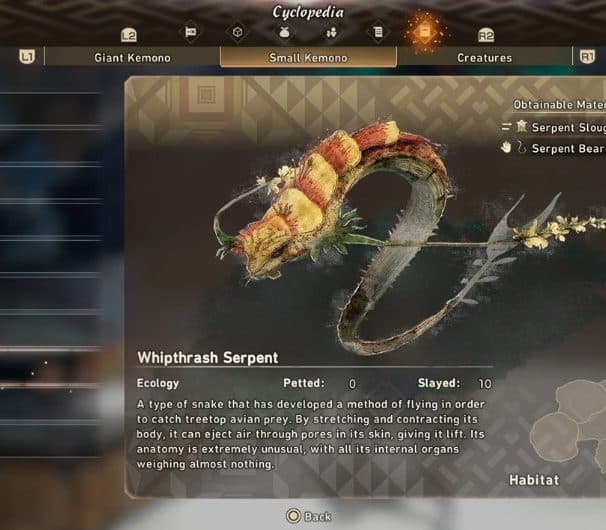Switch to the Creatures tab
The image size is (606, 530).
[484, 58]
